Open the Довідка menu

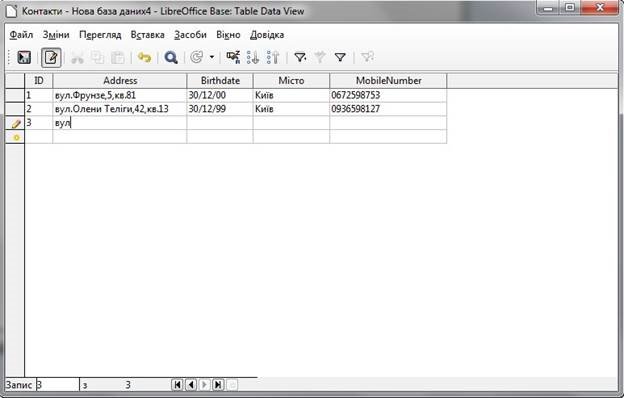pos(267,35)
